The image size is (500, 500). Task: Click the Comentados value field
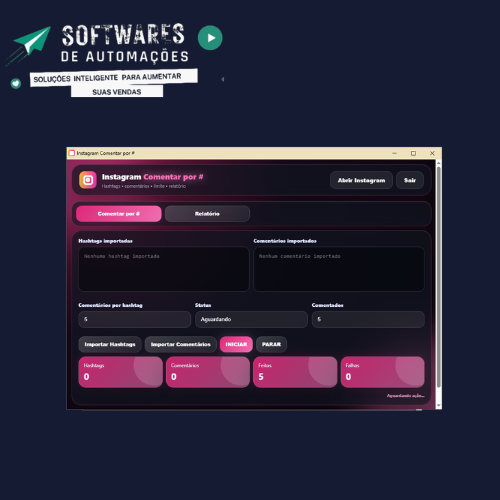tap(368, 319)
